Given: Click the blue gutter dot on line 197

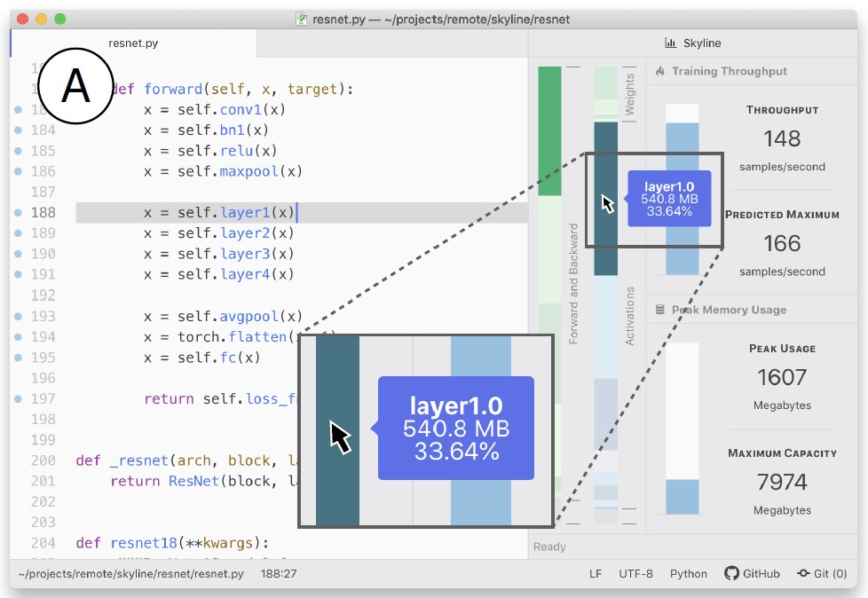Looking at the screenshot, I should (x=18, y=399).
